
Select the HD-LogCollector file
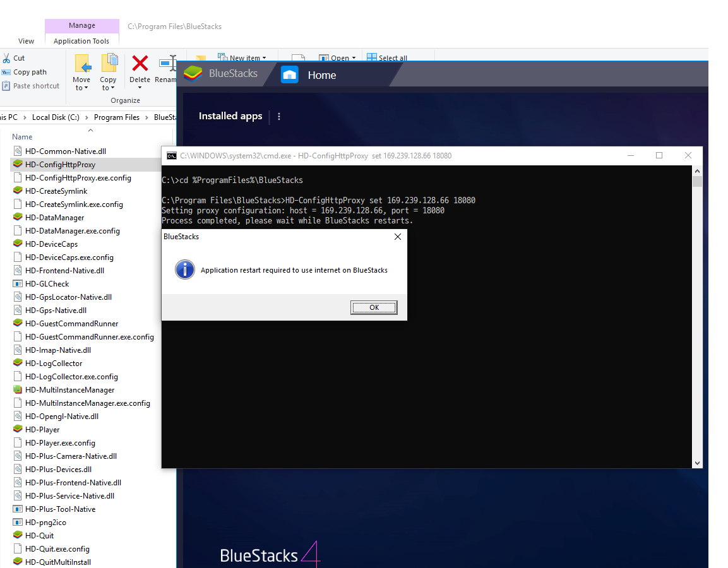[x=54, y=363]
